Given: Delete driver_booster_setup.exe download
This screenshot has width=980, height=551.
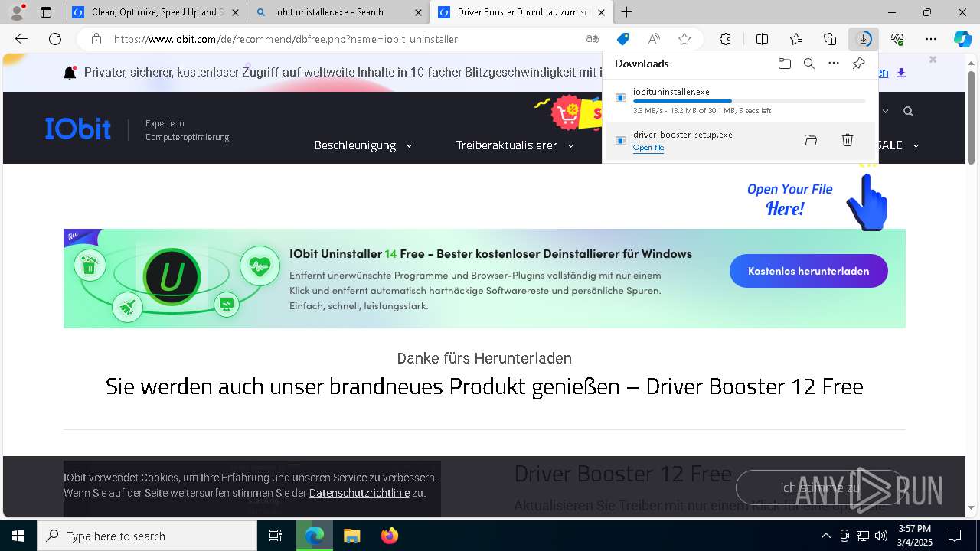Looking at the screenshot, I should tap(848, 140).
